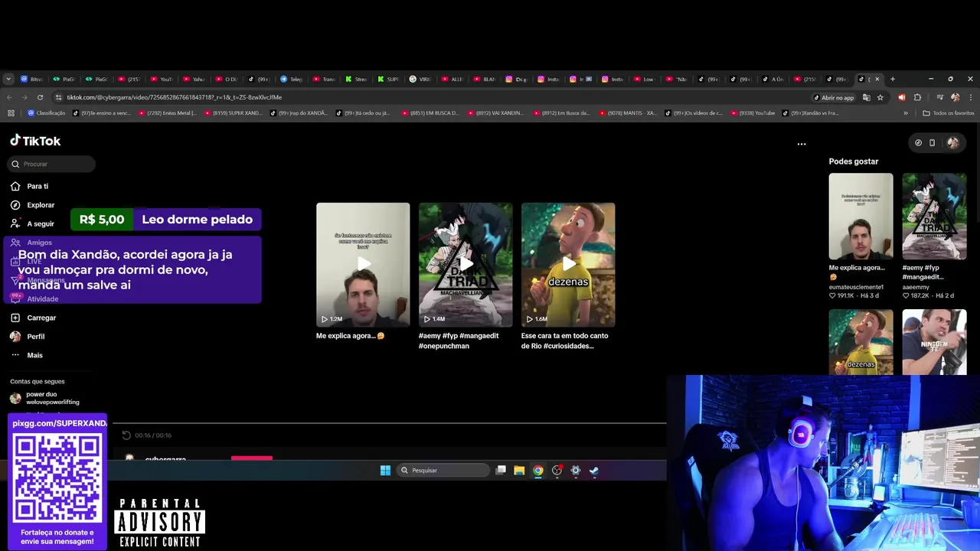Image resolution: width=980 pixels, height=551 pixels.
Task: Click the 'Abrir no app' button
Action: (833, 97)
